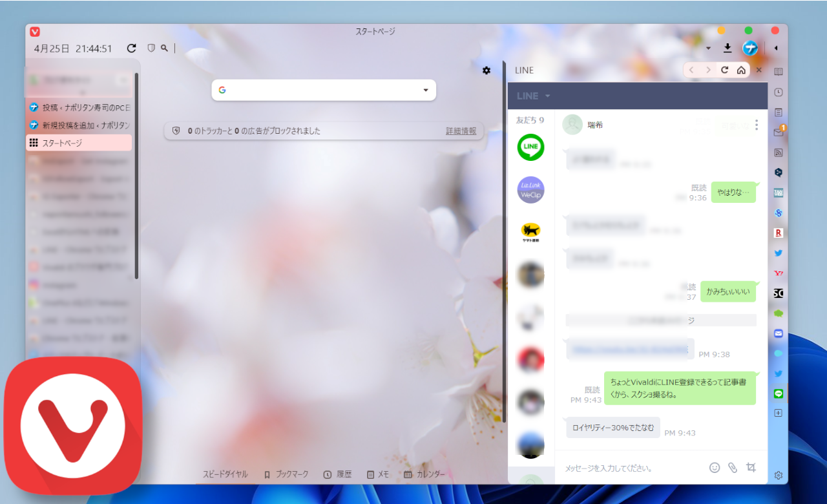
Task: Open the TAN WEB web panel
Action: click(x=779, y=193)
